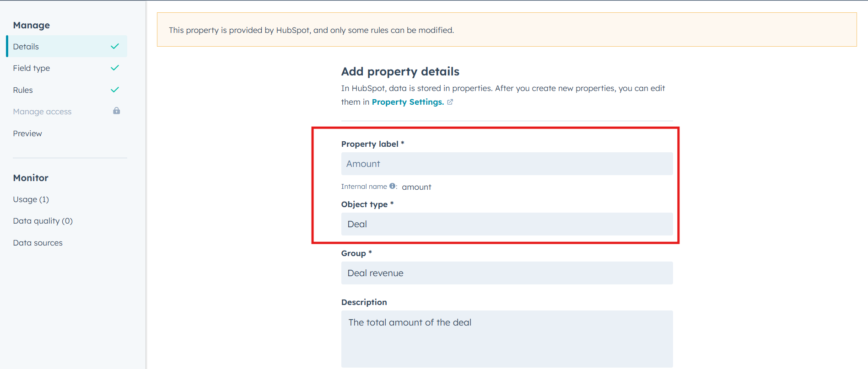Show Data sources under Monitor
This screenshot has height=369, width=868.
(38, 243)
